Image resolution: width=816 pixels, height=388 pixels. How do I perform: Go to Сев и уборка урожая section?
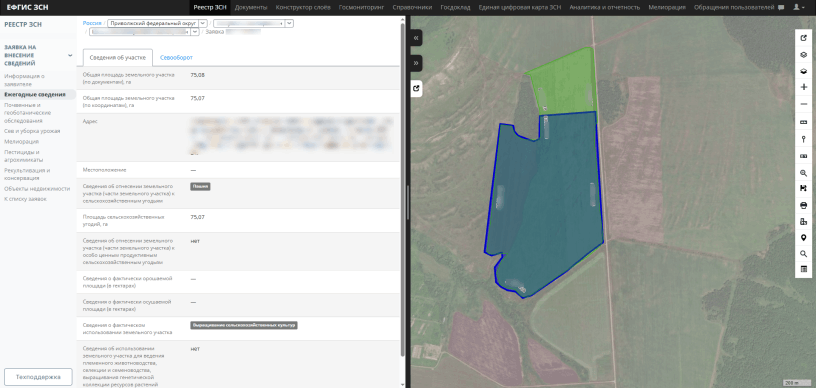pos(32,131)
